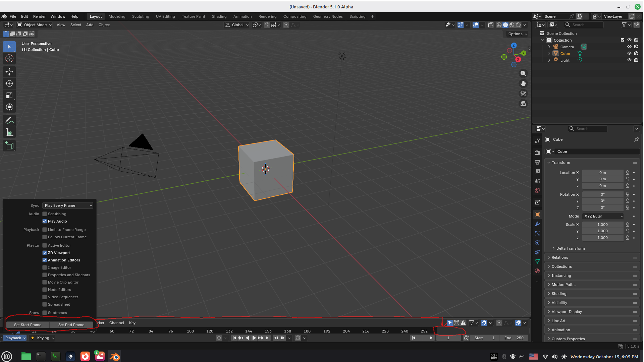Check Follow Current Frame
The image size is (644, 362).
point(45,237)
